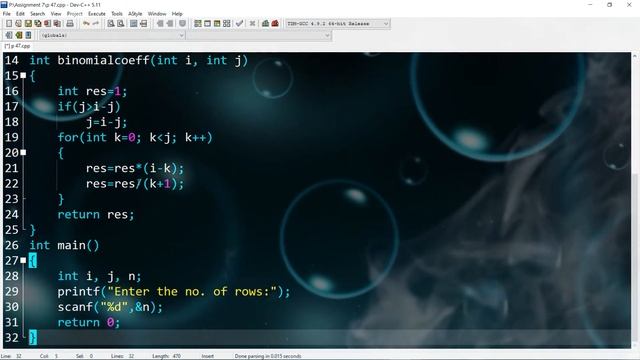Click the New file toolbar icon
Screen dimensions: 640x360
coord(9,24)
